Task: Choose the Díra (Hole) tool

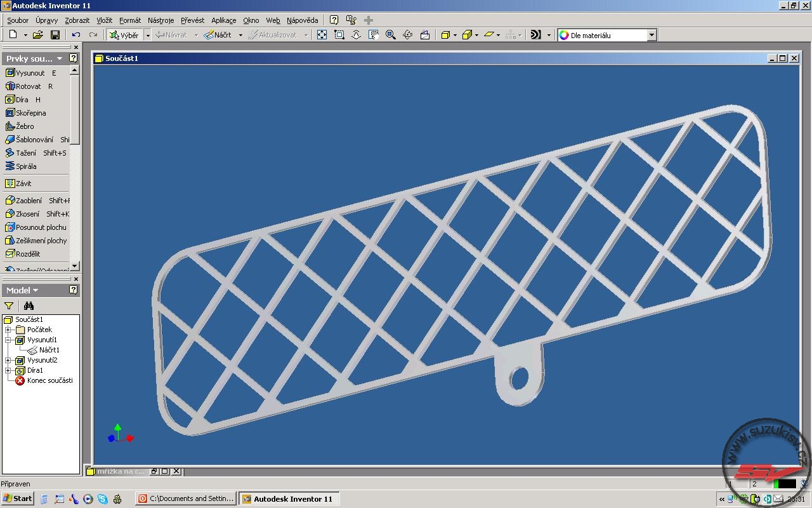Action: click(22, 100)
